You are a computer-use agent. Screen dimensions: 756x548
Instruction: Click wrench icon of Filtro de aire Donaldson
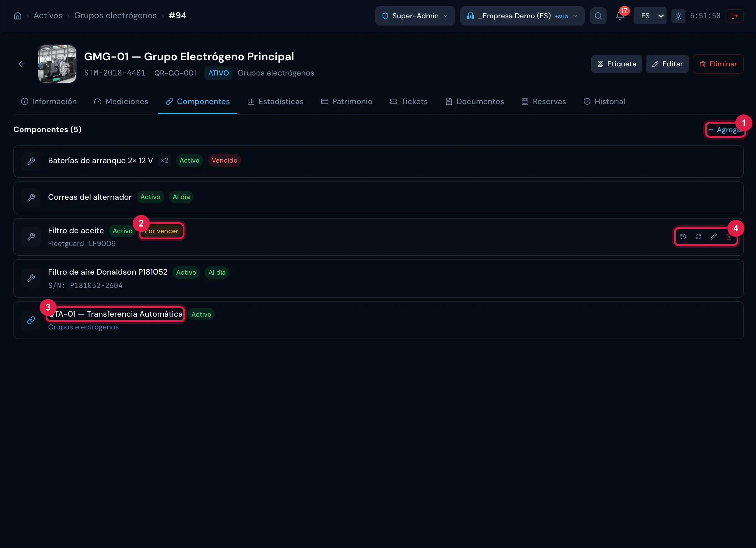tap(31, 278)
